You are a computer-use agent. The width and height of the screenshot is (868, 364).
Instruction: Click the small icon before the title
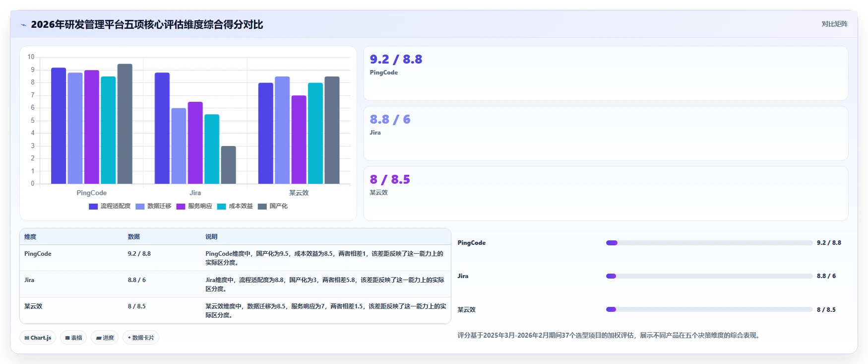pos(23,25)
